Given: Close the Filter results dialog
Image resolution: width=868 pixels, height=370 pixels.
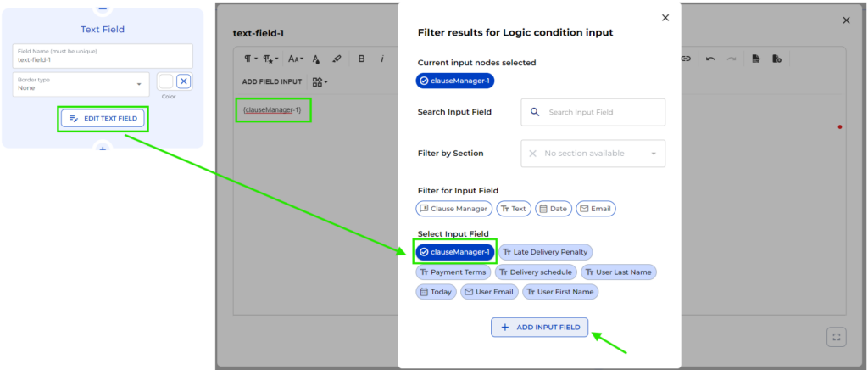Looking at the screenshot, I should point(665,18).
